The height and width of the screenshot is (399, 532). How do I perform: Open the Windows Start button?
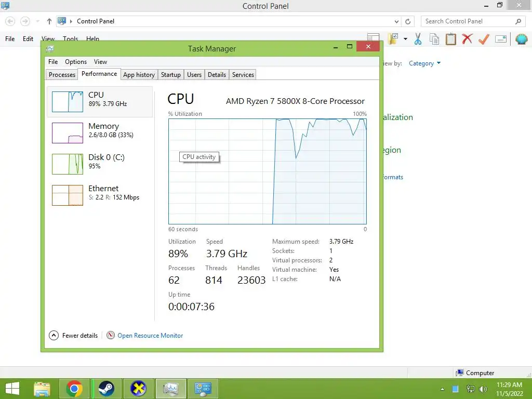pyautogui.click(x=12, y=389)
